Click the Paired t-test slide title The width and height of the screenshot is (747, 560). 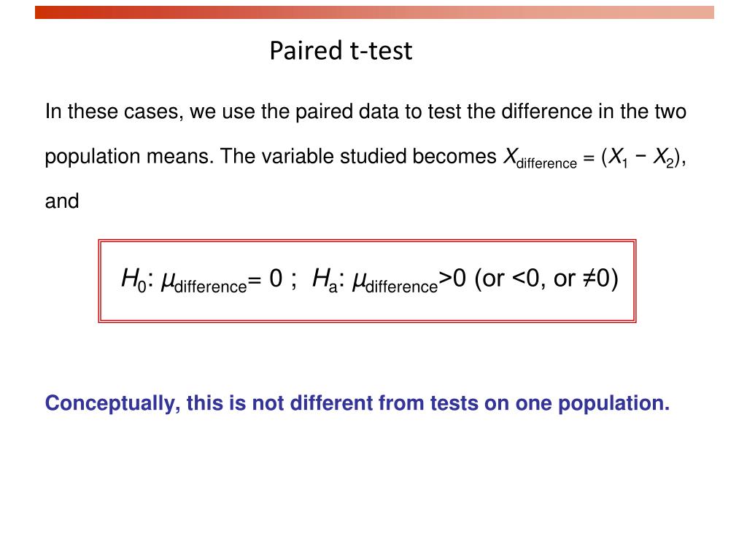pyautogui.click(x=341, y=50)
